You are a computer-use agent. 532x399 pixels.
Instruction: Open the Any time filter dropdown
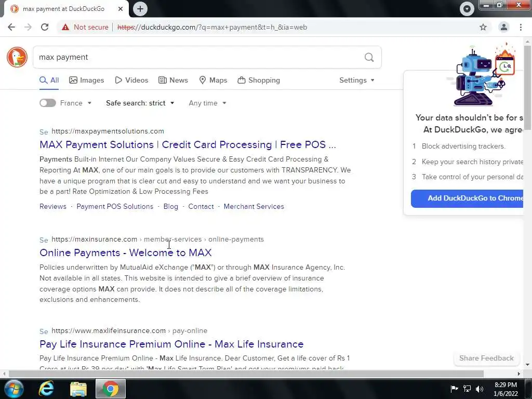pyautogui.click(x=207, y=103)
